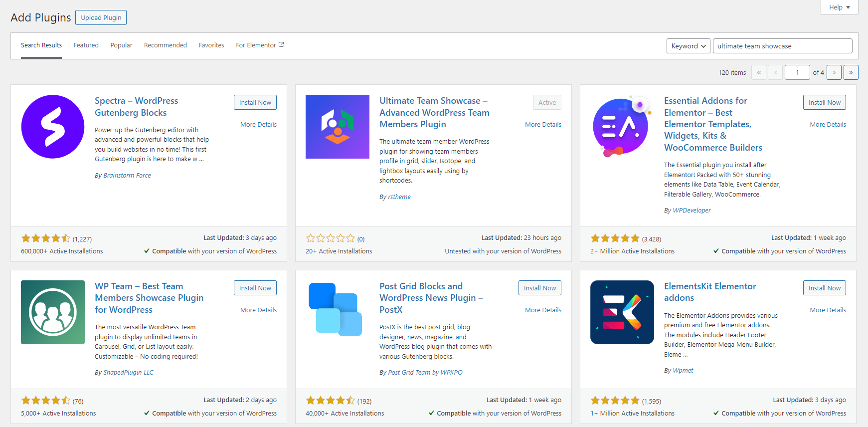The width and height of the screenshot is (868, 427).
Task: Install WP Team Members Showcase plugin
Action: pyautogui.click(x=255, y=288)
